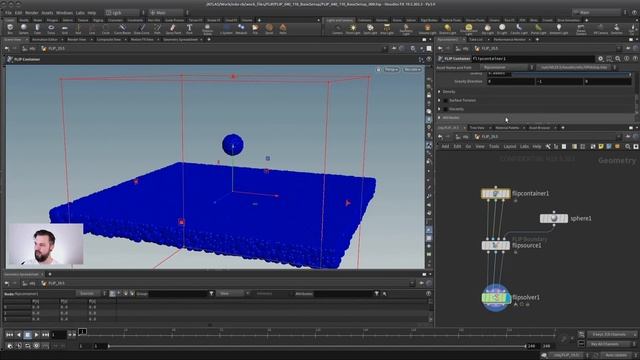This screenshot has height=360, width=640.
Task: Open the File menu
Action: point(8,13)
